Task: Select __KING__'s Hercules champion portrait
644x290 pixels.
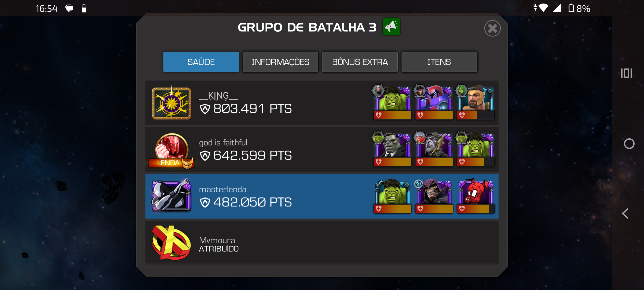Action: point(475,98)
